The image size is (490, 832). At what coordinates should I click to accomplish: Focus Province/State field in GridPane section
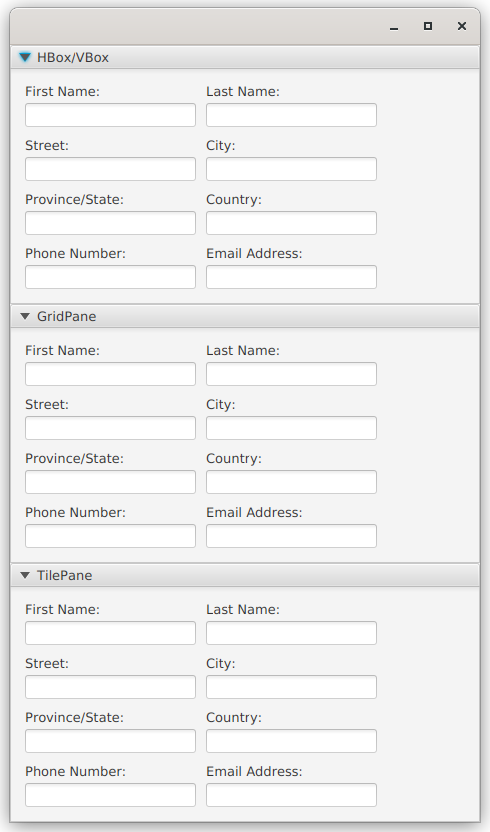pyautogui.click(x=110, y=482)
